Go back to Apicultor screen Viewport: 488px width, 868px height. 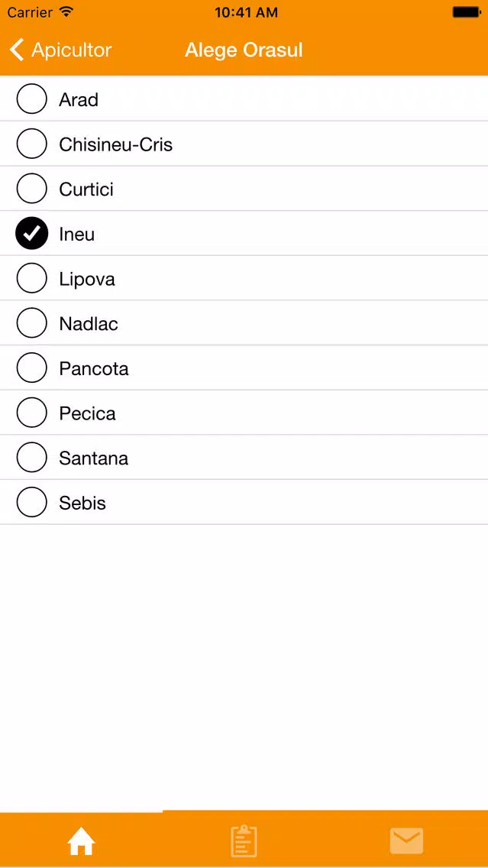tap(61, 50)
